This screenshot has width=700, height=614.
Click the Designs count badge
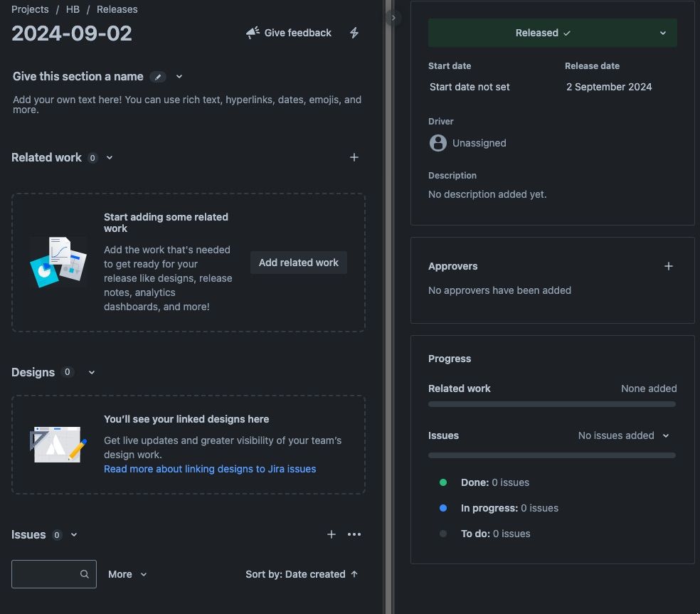(67, 372)
